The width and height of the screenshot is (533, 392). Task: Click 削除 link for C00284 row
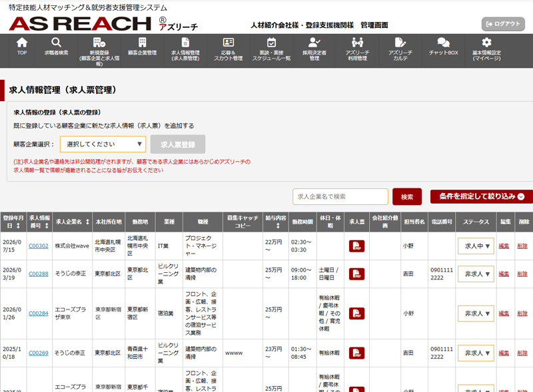click(x=522, y=313)
